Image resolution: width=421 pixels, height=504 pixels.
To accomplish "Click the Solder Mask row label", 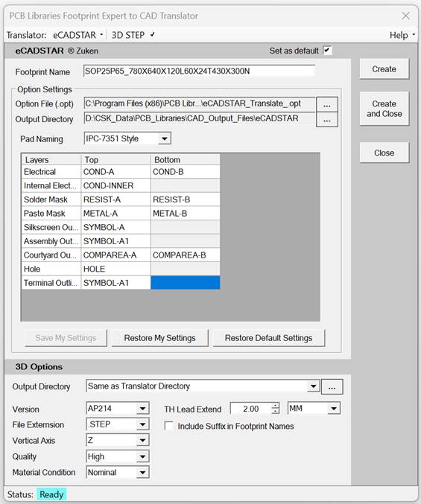I will coord(51,200).
